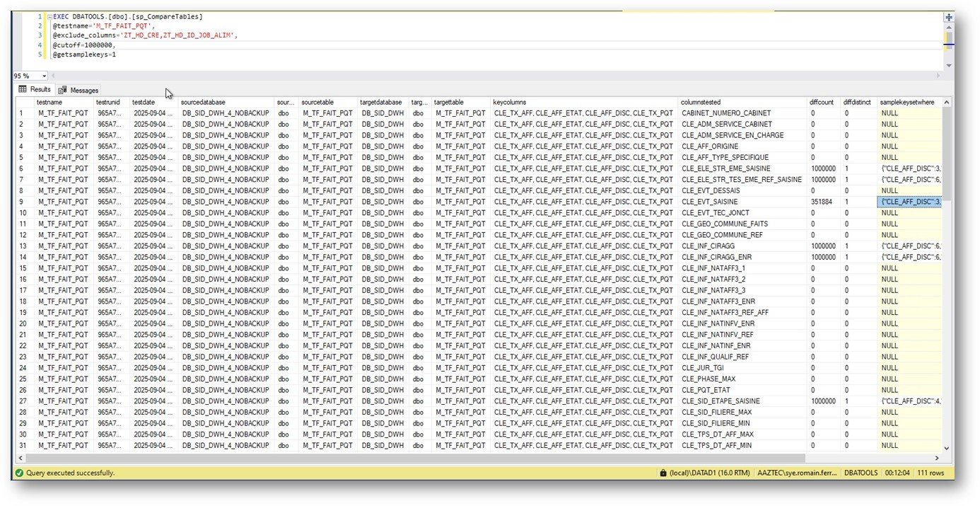Click the results horizontal scroll-right arrow
Viewport: 980px width, 506px height.
(937, 458)
